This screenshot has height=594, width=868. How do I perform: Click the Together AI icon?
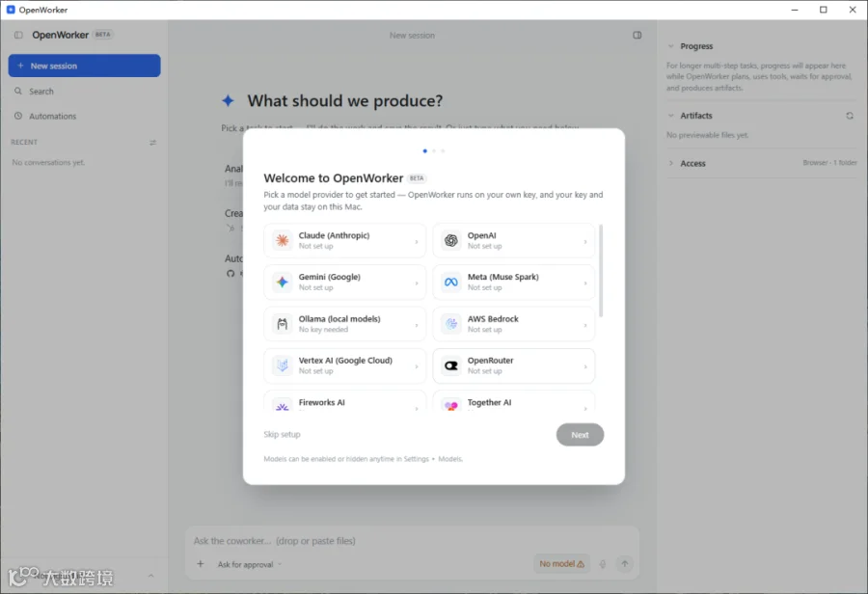point(451,406)
